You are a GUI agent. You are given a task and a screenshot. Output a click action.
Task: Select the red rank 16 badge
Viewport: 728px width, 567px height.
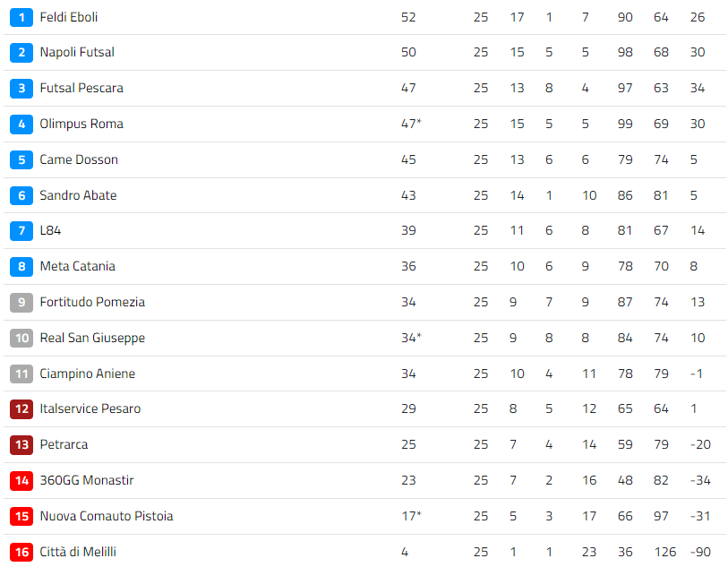[21, 552]
